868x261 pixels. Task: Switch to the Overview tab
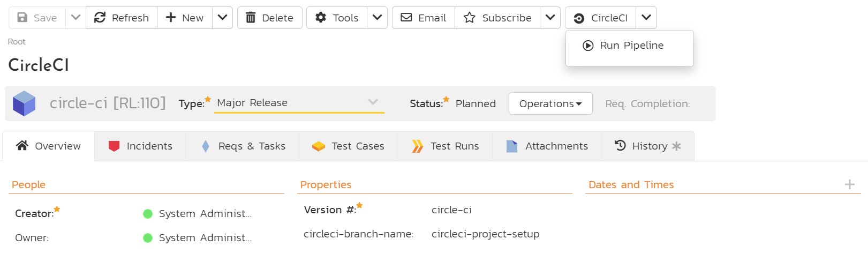(49, 146)
